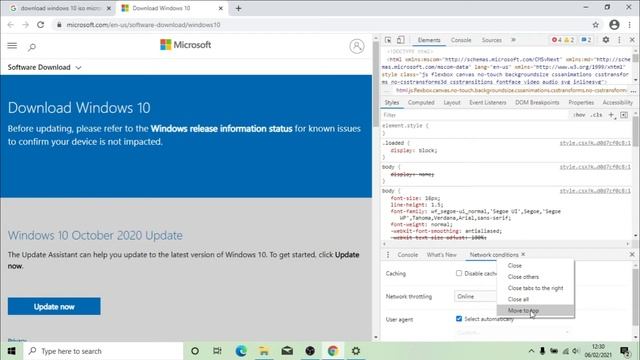Switch to the Google search browser tab
Image resolution: width=640 pixels, height=360 pixels.
(60, 8)
